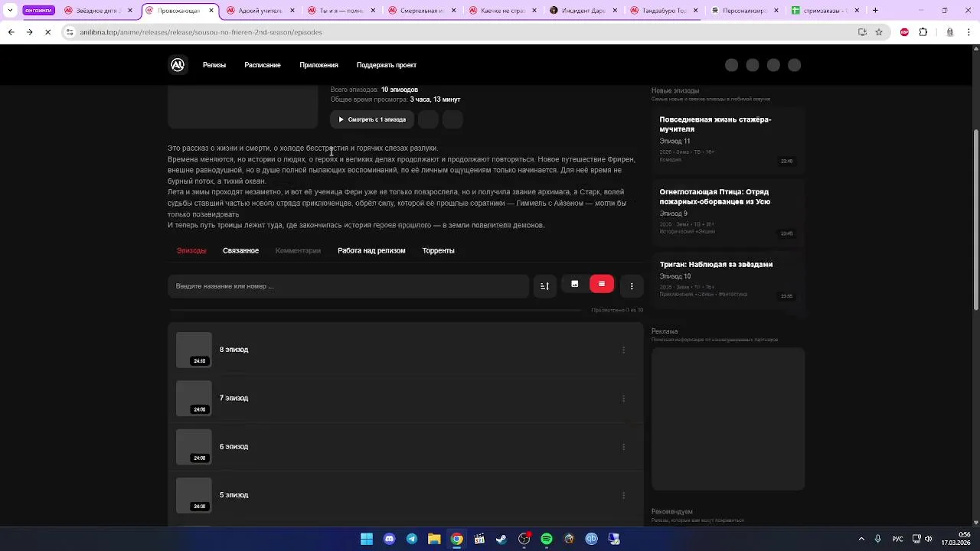980x551 pixels.
Task: Select the red list view button
Action: pyautogui.click(x=602, y=284)
